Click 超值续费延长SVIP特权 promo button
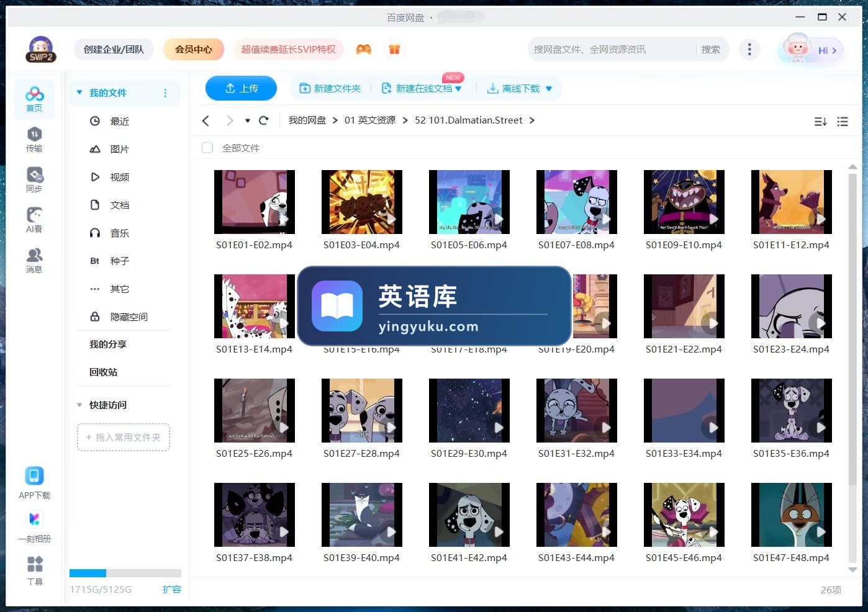Viewport: 868px width, 612px height. (288, 49)
